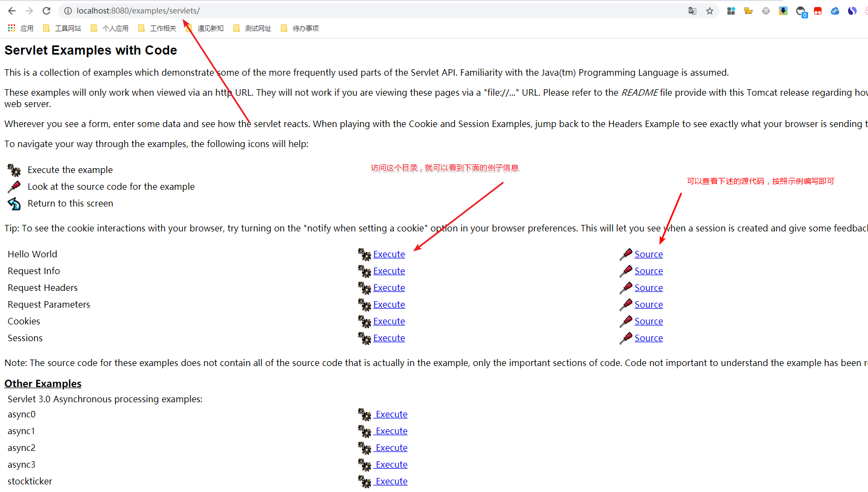
Task: Execute the async3 example
Action: click(x=392, y=464)
